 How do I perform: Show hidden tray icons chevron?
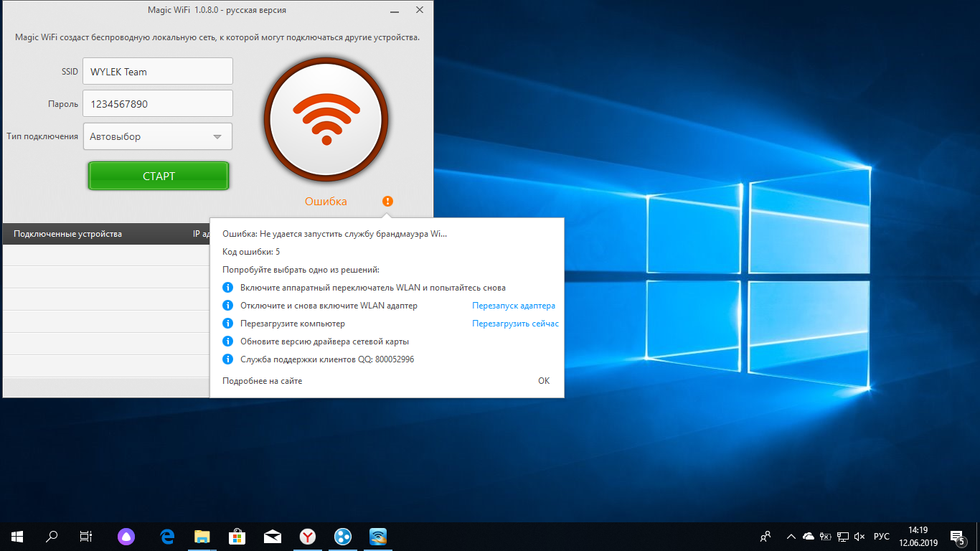click(x=791, y=536)
